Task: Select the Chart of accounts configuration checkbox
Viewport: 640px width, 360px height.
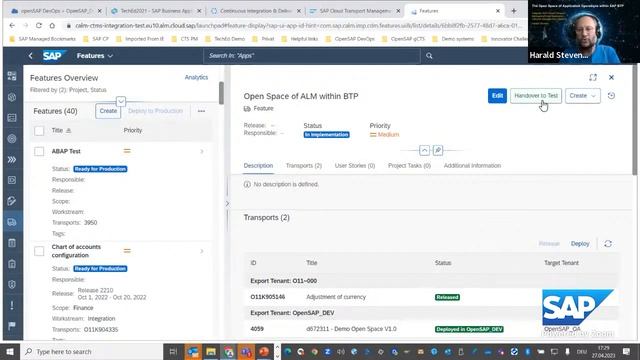Action: click(x=39, y=251)
